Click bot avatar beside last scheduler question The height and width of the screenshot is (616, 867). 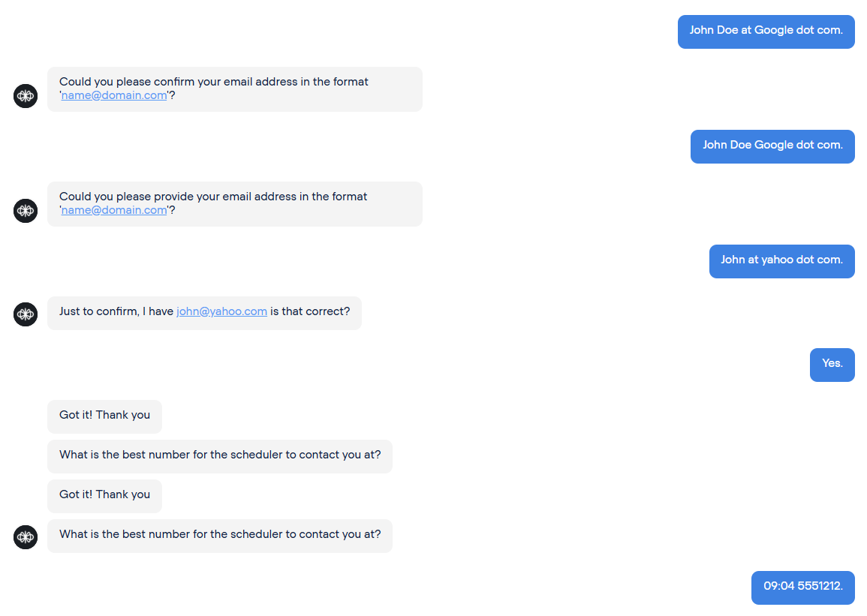26,537
